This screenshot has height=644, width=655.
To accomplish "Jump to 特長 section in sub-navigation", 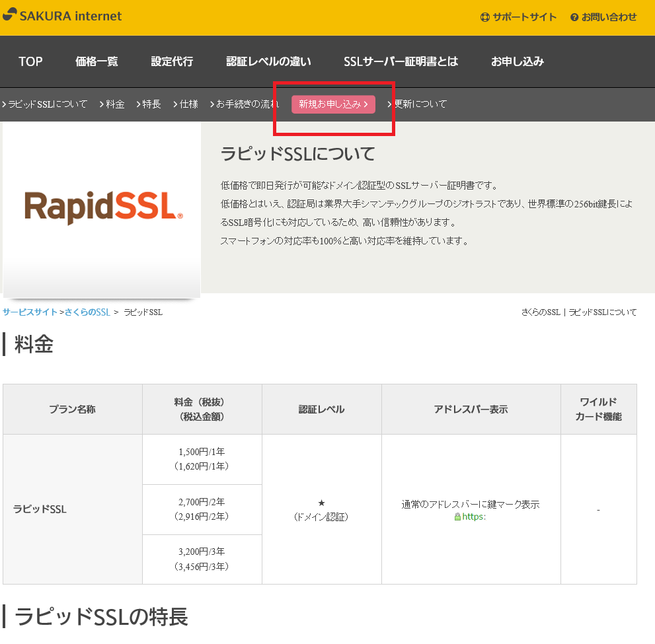I will (x=149, y=104).
